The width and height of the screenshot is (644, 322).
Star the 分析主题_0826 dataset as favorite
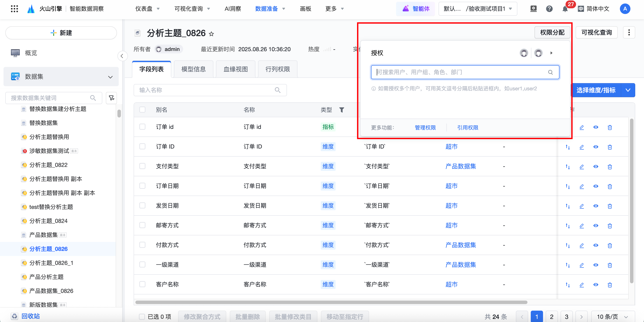212,34
